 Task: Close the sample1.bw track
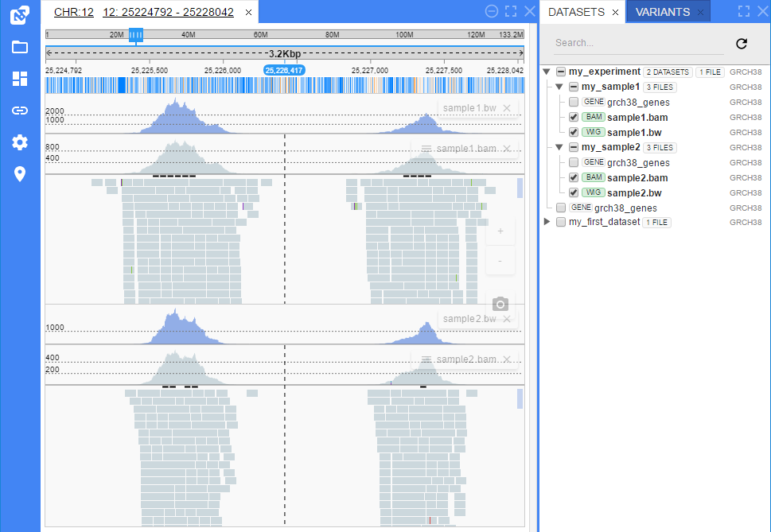pos(507,108)
